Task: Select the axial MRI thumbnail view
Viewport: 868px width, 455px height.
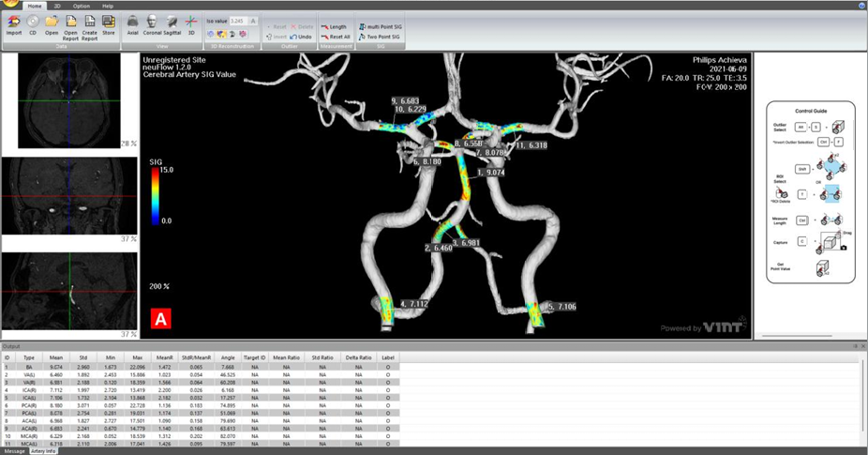Action: [x=69, y=100]
